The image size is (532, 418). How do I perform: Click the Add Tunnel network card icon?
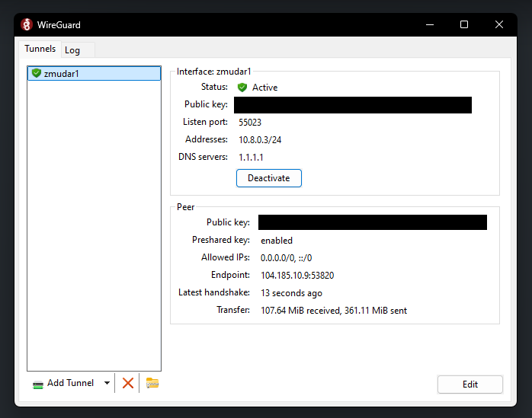38,384
